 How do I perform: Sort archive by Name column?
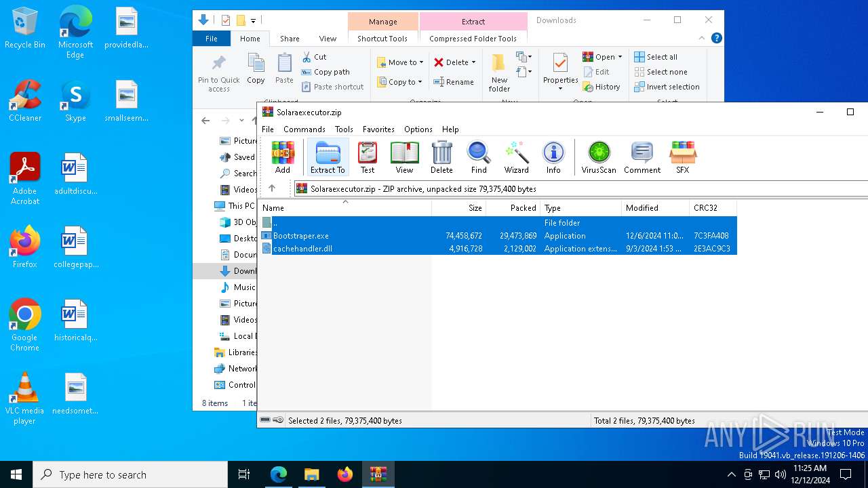click(345, 207)
